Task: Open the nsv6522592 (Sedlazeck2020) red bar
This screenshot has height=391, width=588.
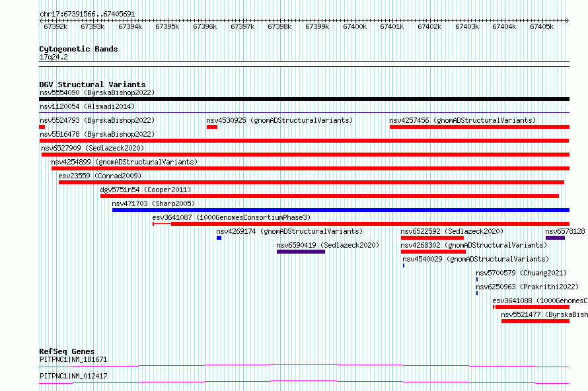Action: 432,238
